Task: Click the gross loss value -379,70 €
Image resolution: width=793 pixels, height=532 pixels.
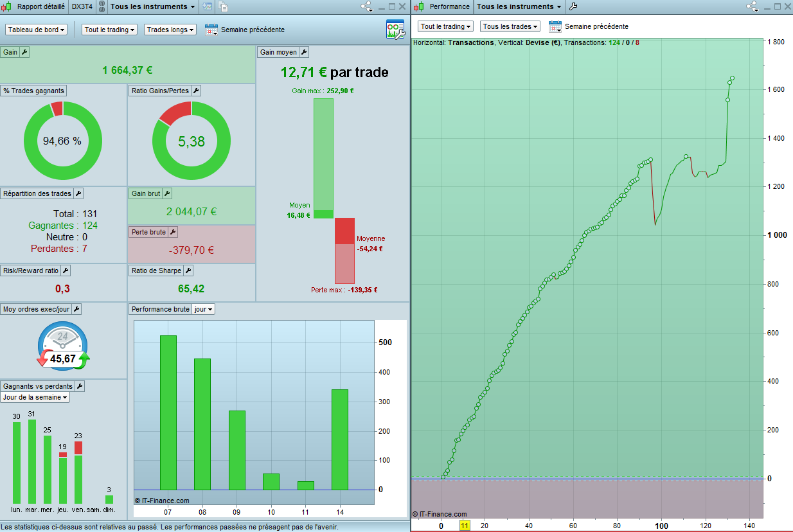Action: [192, 250]
